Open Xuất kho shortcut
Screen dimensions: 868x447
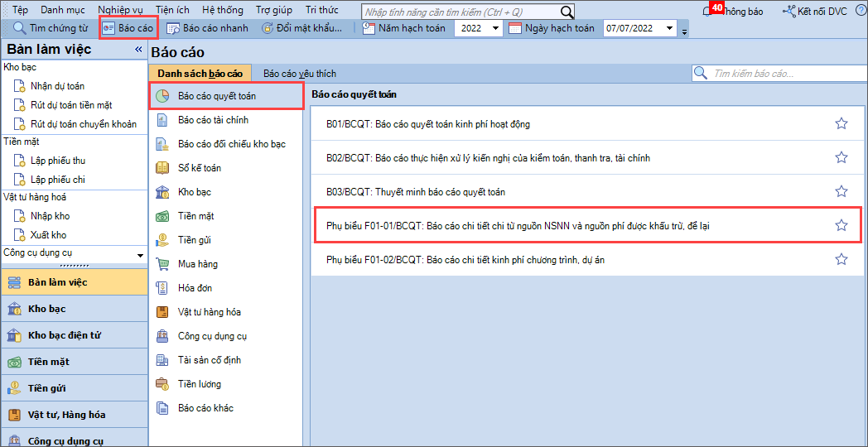48,235
